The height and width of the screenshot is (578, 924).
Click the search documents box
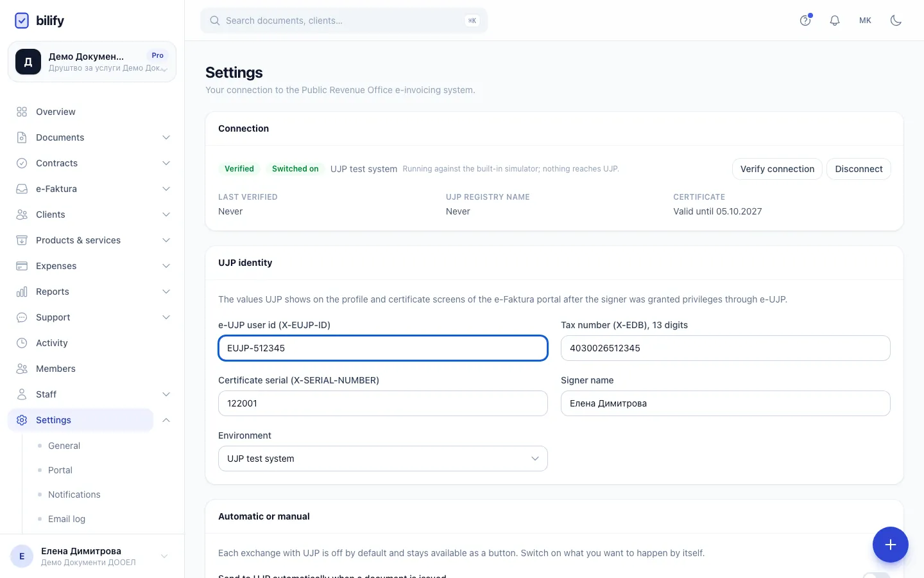[344, 21]
